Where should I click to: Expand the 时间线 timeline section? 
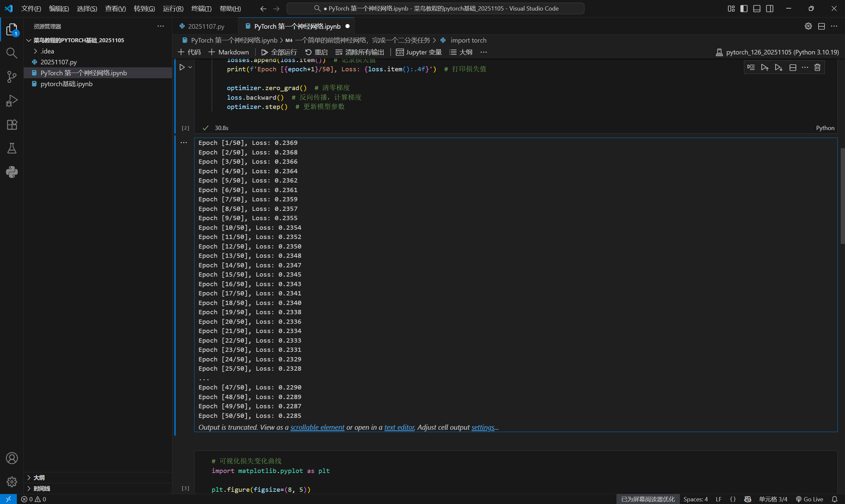(98, 488)
